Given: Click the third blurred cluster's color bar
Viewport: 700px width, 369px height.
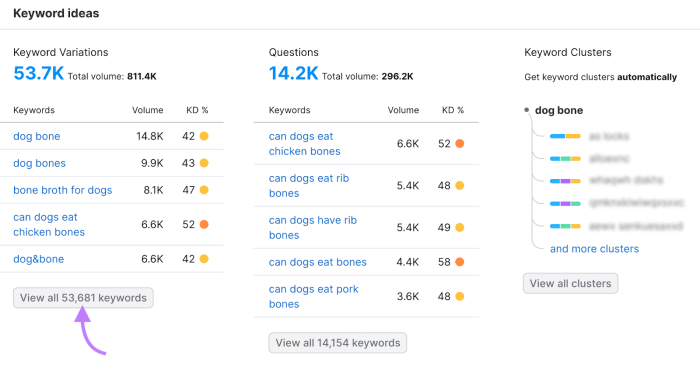Looking at the screenshot, I should pos(565,181).
